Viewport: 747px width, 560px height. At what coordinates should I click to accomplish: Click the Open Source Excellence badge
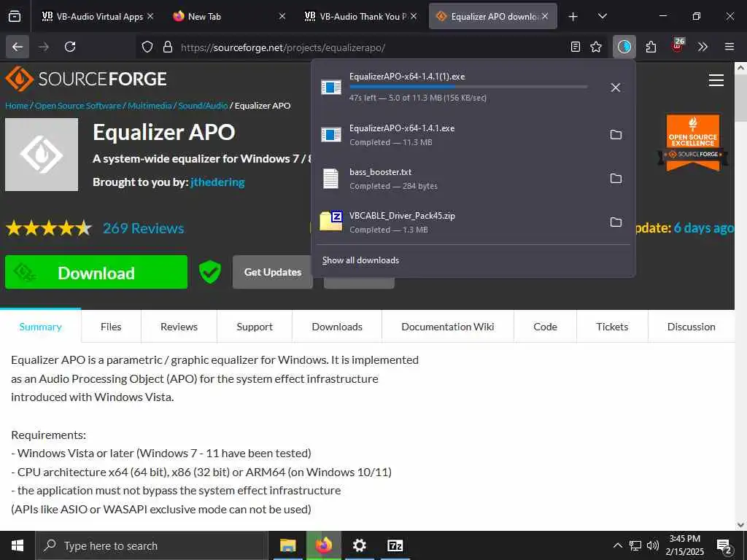click(693, 142)
